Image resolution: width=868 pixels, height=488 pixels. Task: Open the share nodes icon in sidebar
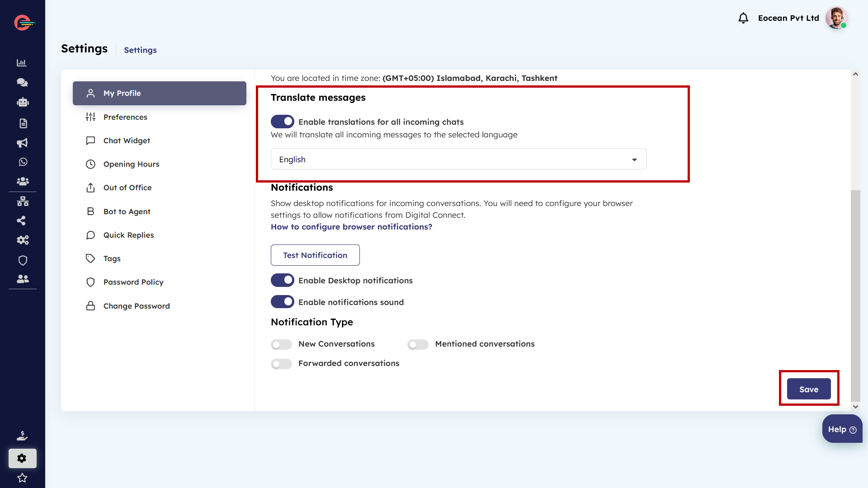click(x=21, y=221)
